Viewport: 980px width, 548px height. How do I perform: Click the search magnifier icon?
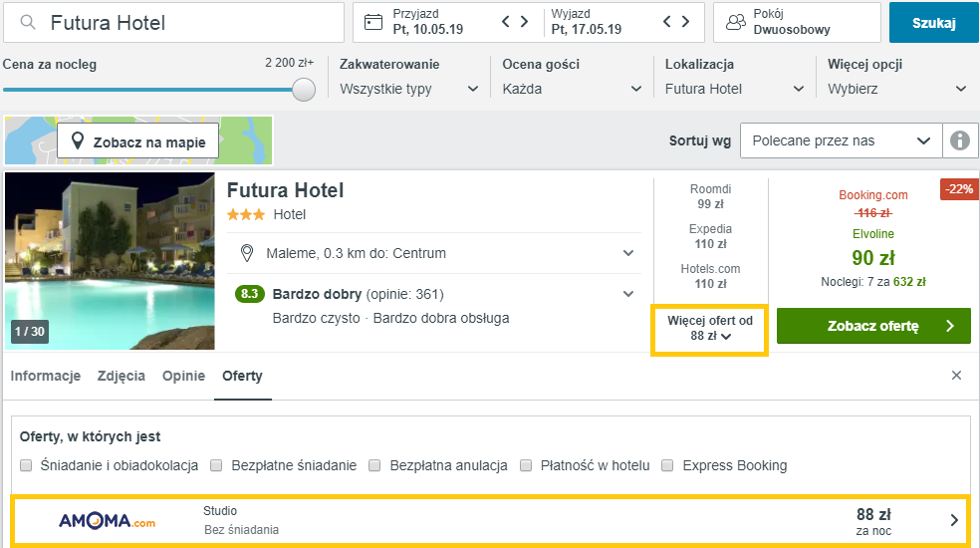pos(28,23)
